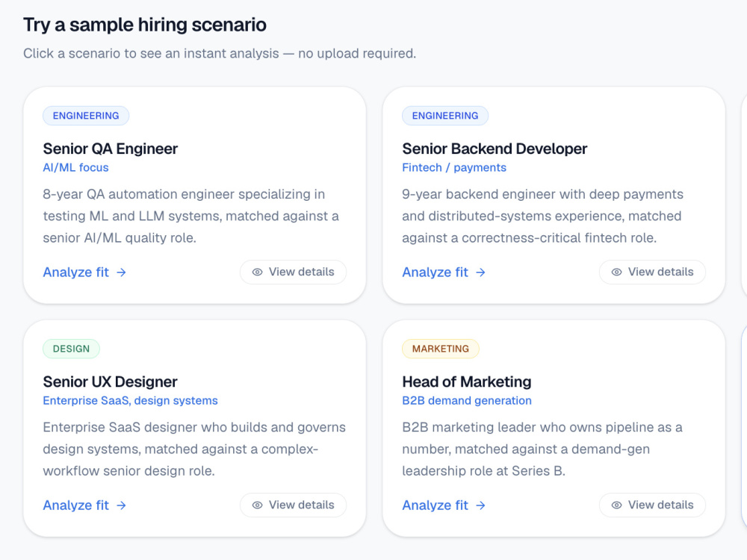Select the Fintech / payments subtitle
This screenshot has height=560, width=747.
(x=454, y=167)
